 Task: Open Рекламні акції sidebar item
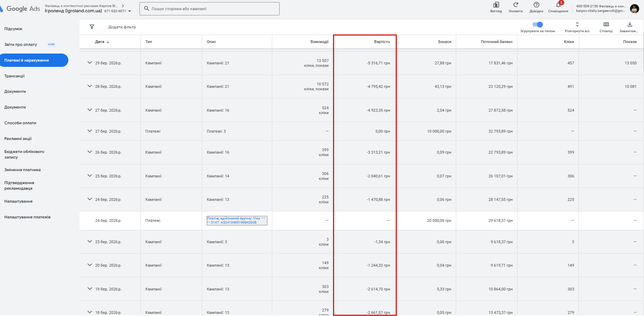click(x=18, y=139)
